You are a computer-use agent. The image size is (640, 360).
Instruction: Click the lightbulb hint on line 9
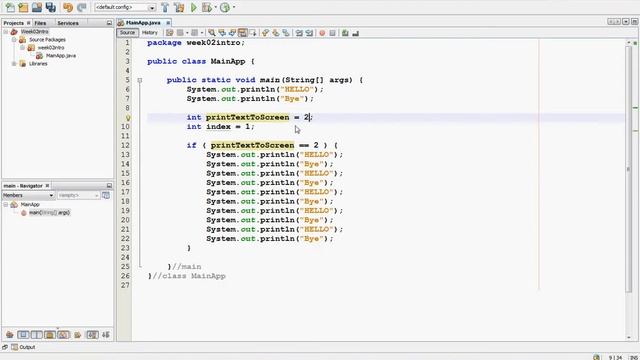pyautogui.click(x=128, y=118)
